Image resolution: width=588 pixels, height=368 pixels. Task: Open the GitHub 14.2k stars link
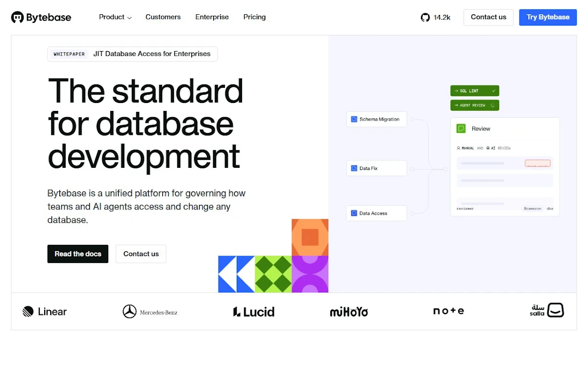pyautogui.click(x=436, y=17)
